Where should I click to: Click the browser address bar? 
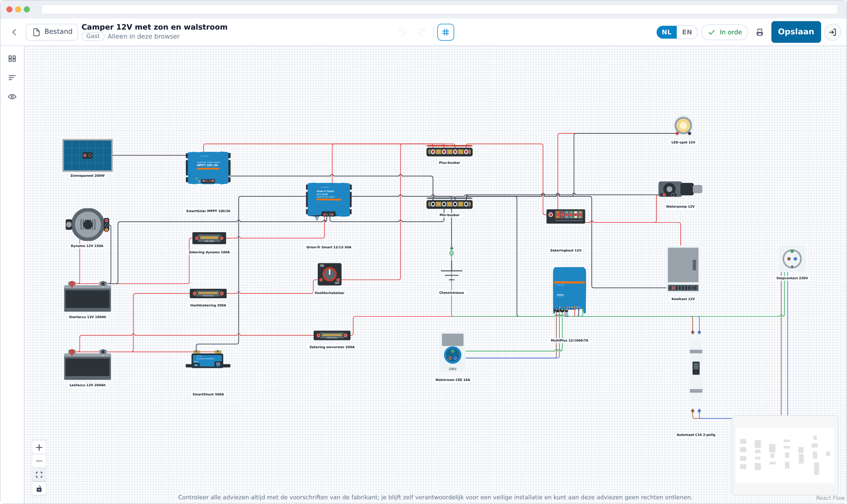[439, 10]
